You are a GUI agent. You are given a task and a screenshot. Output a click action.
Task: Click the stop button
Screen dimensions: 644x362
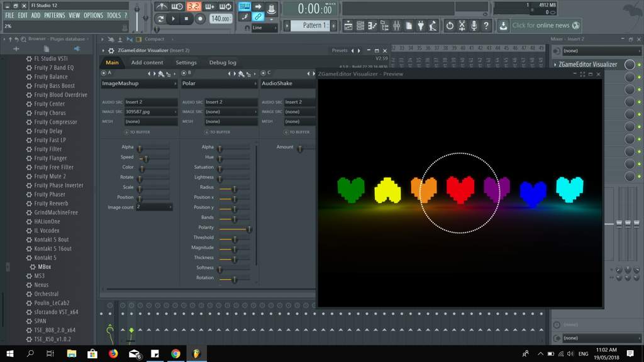[186, 18]
